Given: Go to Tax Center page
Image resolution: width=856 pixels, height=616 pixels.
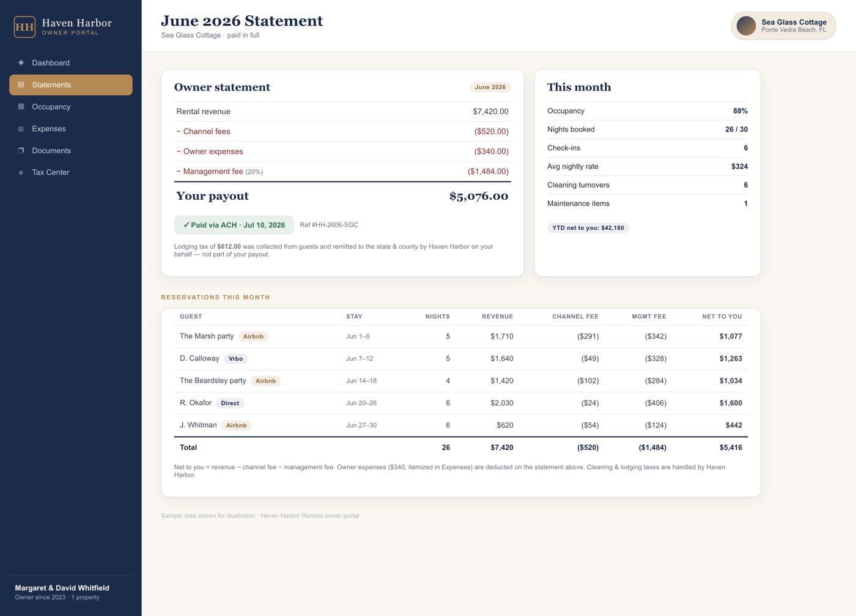Looking at the screenshot, I should [71, 172].
